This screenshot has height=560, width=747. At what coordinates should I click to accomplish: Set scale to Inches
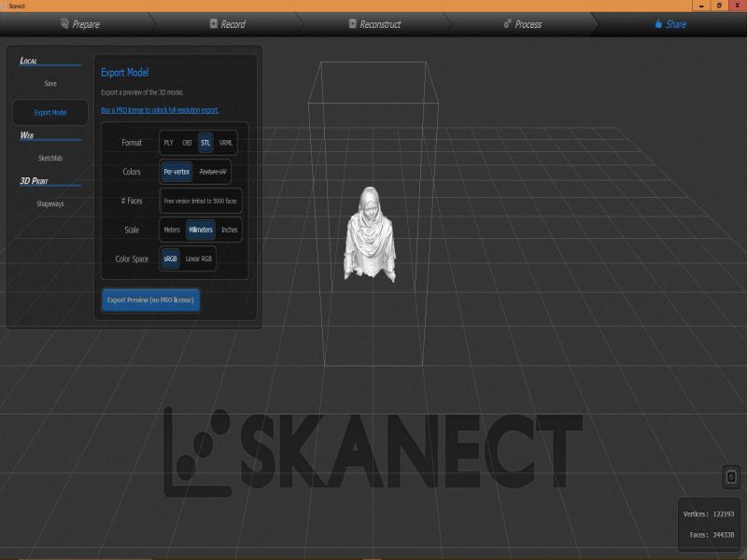click(x=229, y=230)
